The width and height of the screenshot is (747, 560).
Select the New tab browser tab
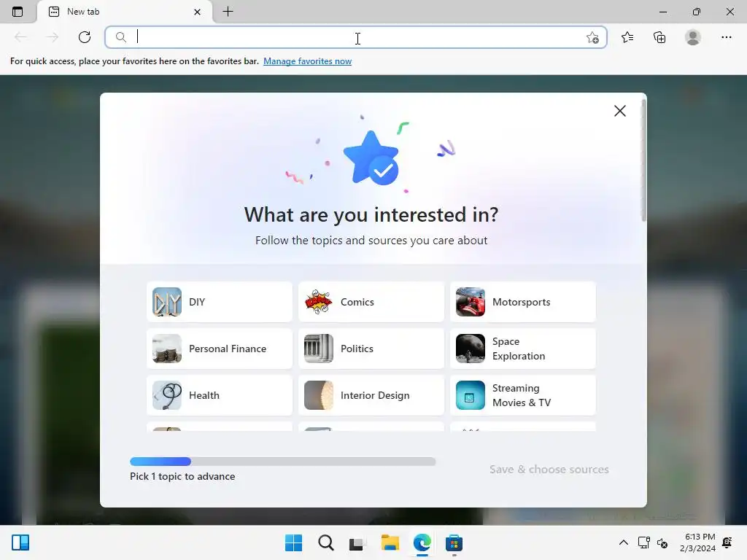pyautogui.click(x=125, y=12)
